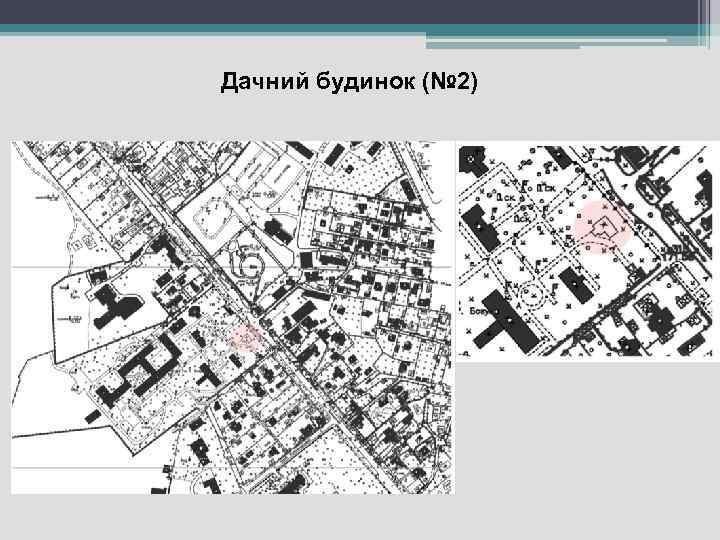Click the pink highlighted spot on overview map
The width and height of the screenshot is (720, 540).
click(247, 338)
